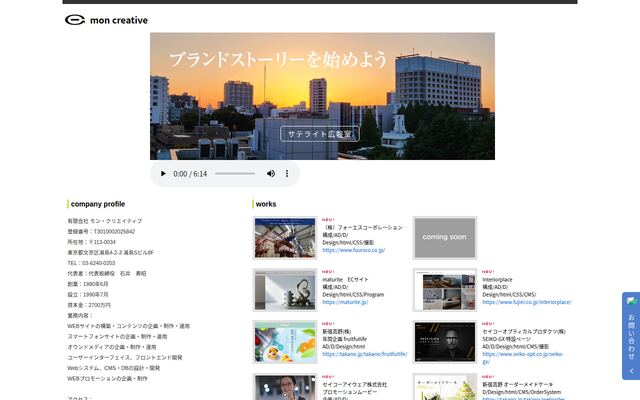Click the mon creative site title text

[119, 20]
